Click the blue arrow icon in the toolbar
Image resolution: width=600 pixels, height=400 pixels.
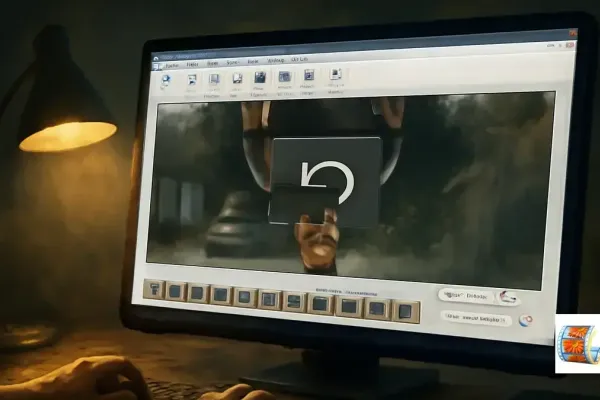tap(166, 81)
